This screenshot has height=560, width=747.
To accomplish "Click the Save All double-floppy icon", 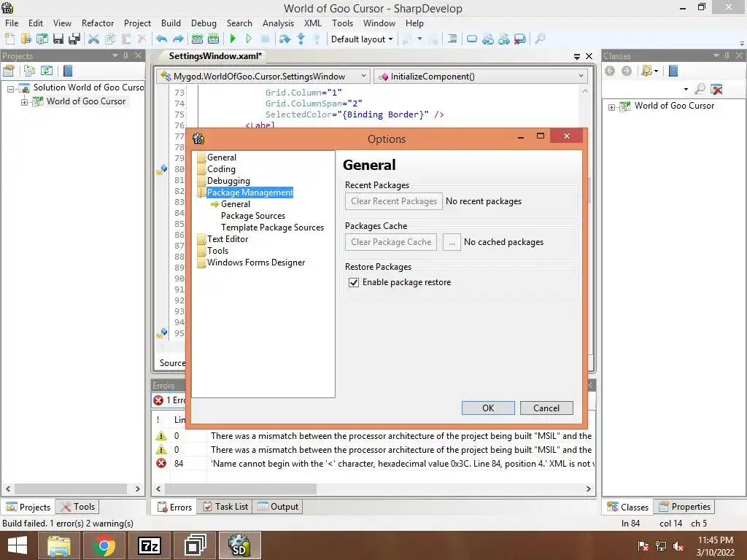I will (x=74, y=39).
